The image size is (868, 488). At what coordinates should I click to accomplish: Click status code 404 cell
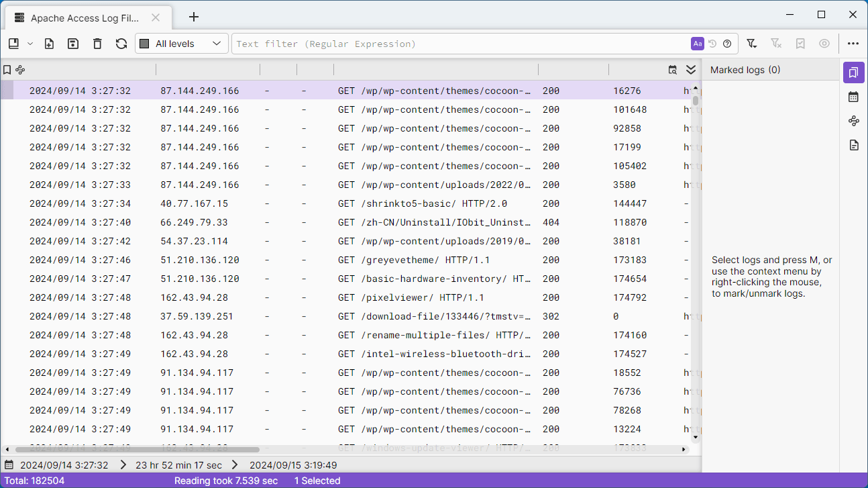[551, 222]
